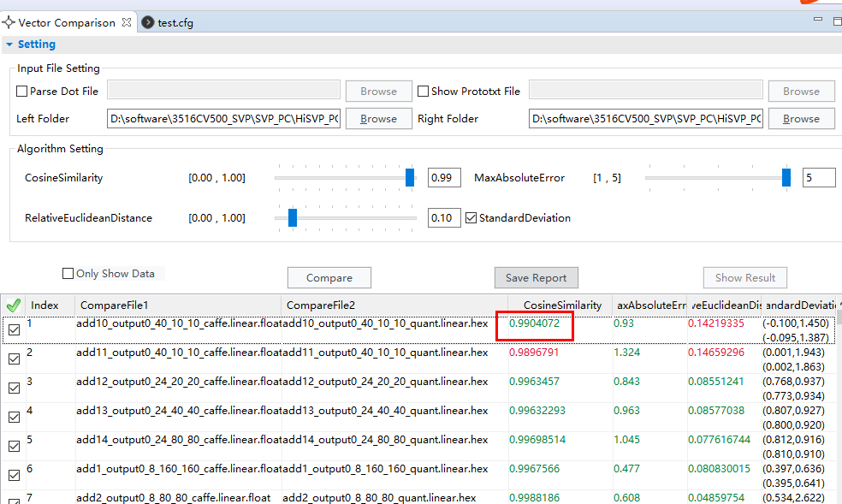Viewport: 842px width, 504px height.
Task: Click the test.cfg tab file icon
Action: 148,22
